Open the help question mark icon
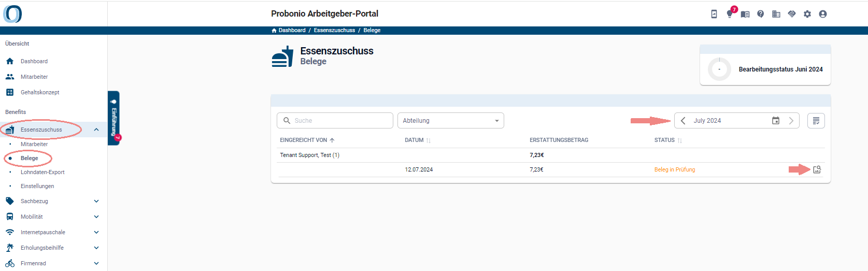The image size is (868, 271). click(x=761, y=14)
